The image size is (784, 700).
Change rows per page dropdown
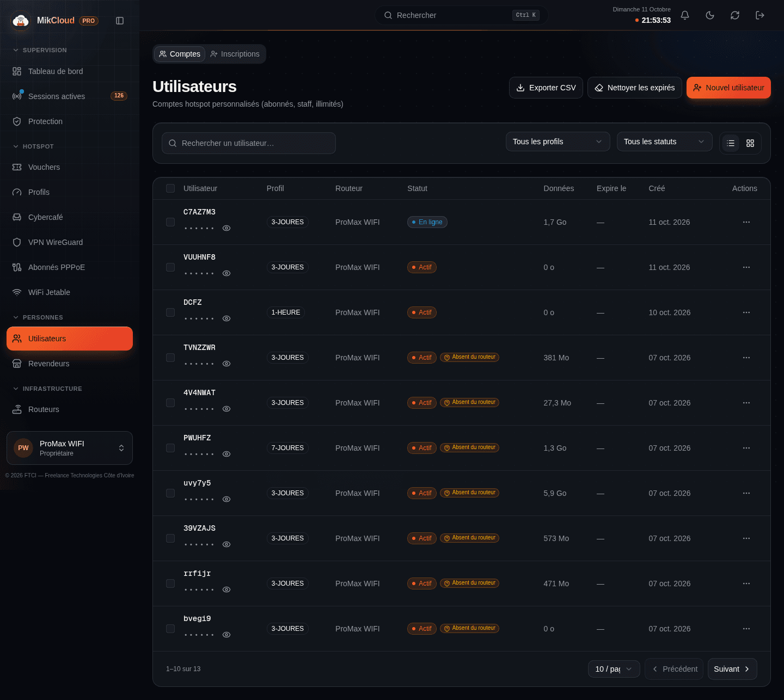(x=614, y=669)
